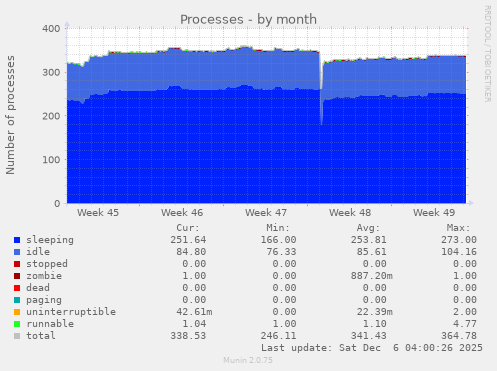The height and width of the screenshot is (371, 497).
Task: Click the 'zombie' legend label
Action: 44,276
